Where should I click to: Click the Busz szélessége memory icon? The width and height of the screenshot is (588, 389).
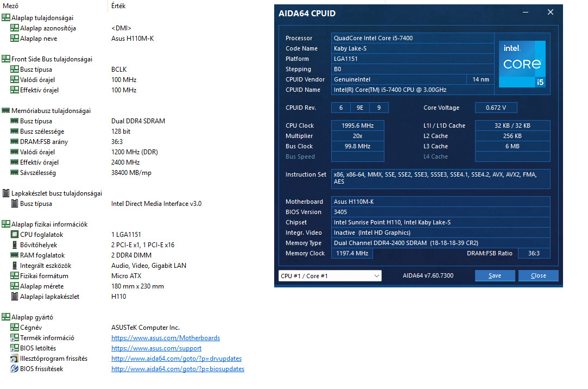click(15, 131)
